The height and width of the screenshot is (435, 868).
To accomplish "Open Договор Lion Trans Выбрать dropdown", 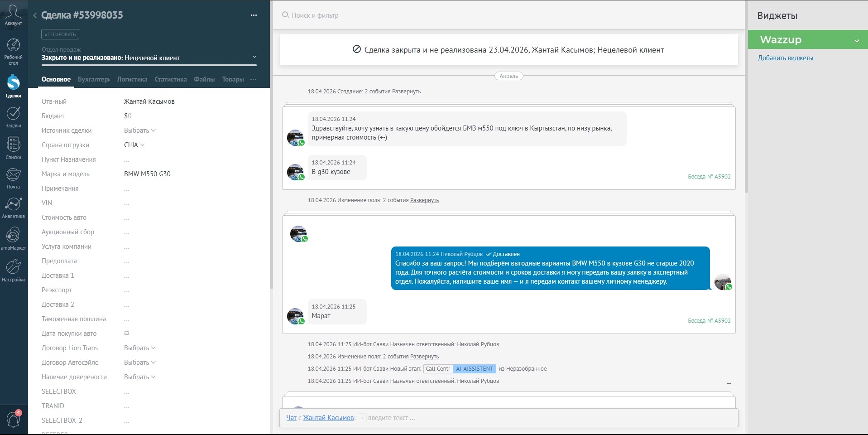I will click(x=139, y=348).
